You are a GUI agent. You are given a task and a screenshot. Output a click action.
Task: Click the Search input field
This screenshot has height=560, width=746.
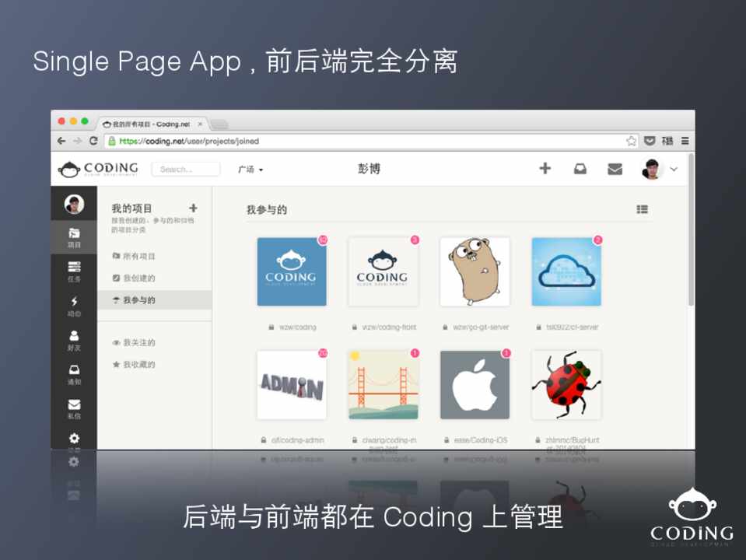185,169
